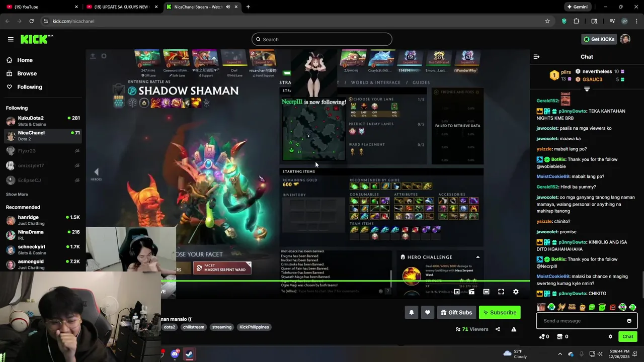
Task: Open browser Extensions puzzle icon
Action: coord(577,21)
